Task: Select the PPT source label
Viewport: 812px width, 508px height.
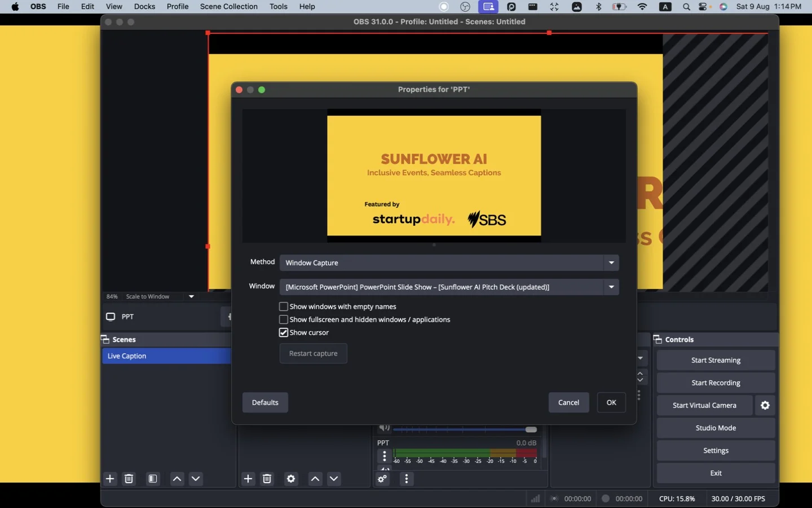Action: [128, 317]
